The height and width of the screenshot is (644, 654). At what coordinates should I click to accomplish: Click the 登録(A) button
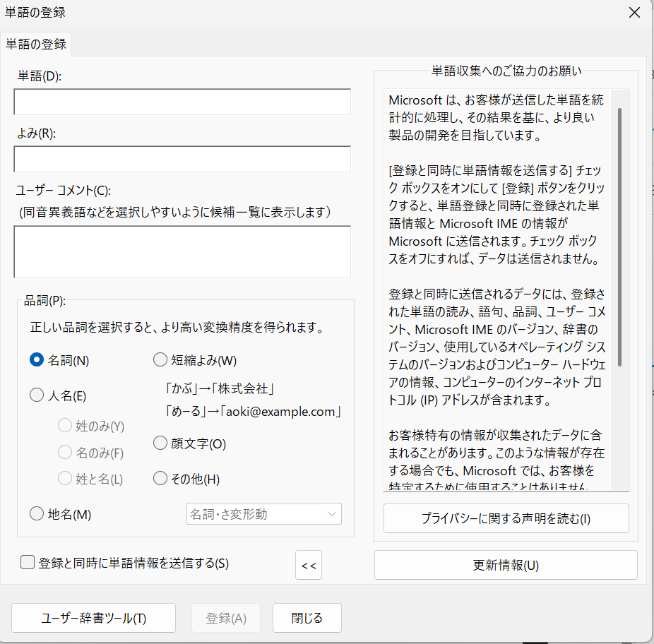click(226, 618)
